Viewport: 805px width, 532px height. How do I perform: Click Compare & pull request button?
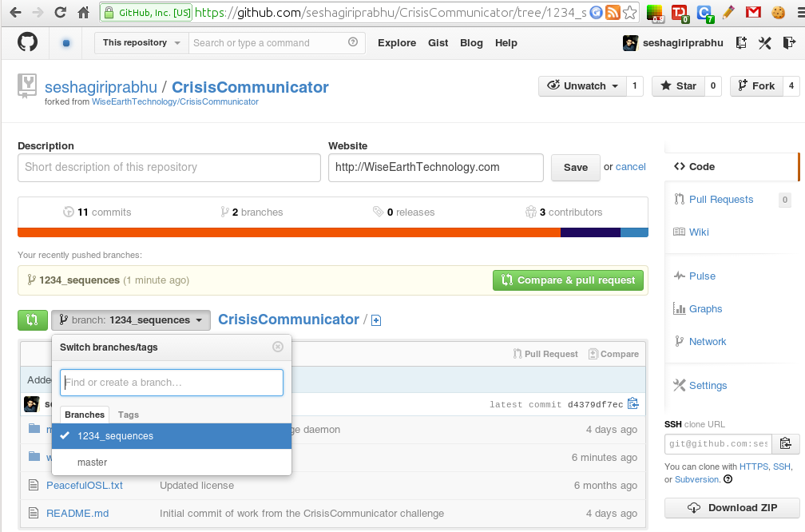[568, 280]
